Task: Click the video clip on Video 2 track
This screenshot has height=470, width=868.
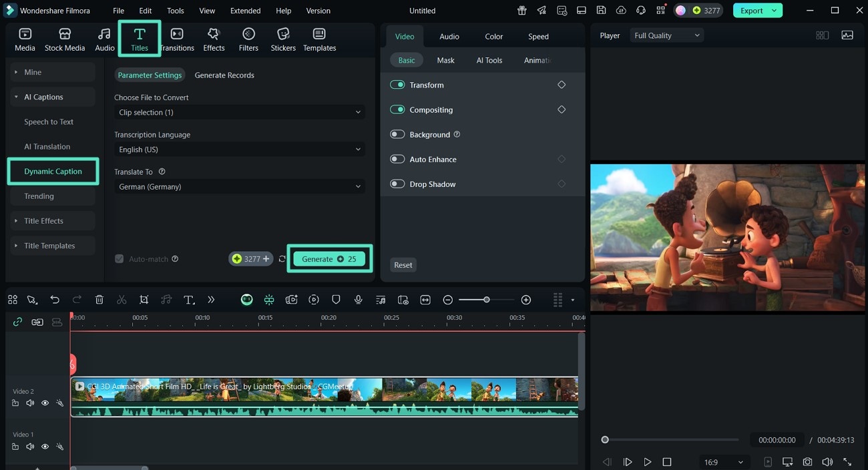Action: (x=324, y=397)
